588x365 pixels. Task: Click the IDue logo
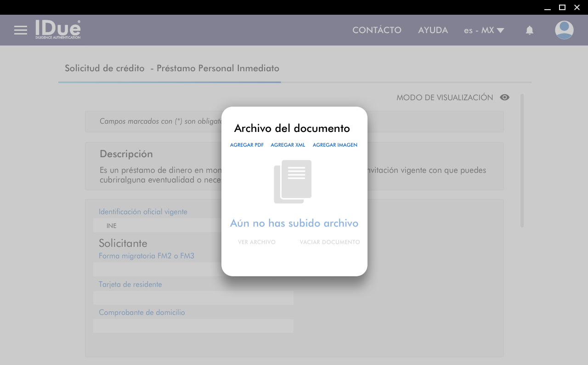point(58,30)
